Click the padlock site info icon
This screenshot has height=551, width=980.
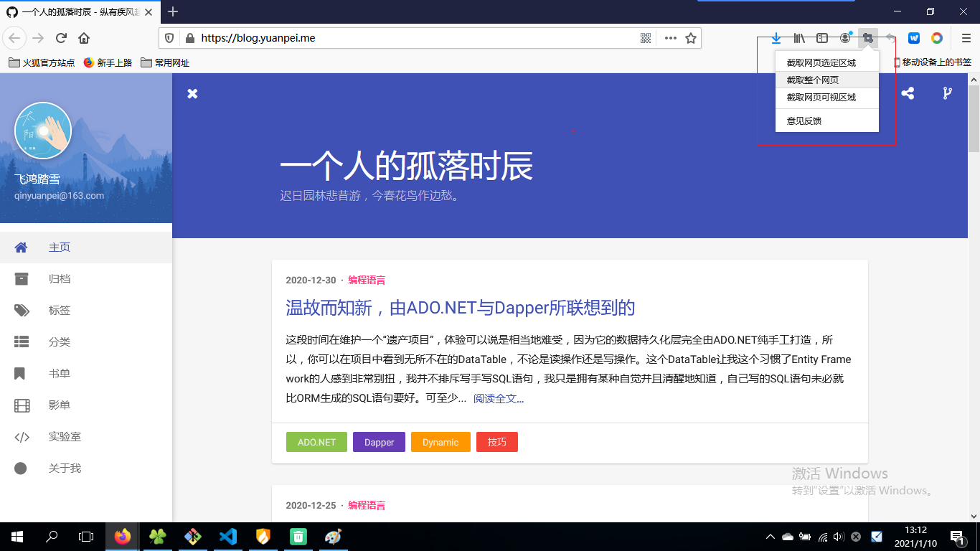189,38
